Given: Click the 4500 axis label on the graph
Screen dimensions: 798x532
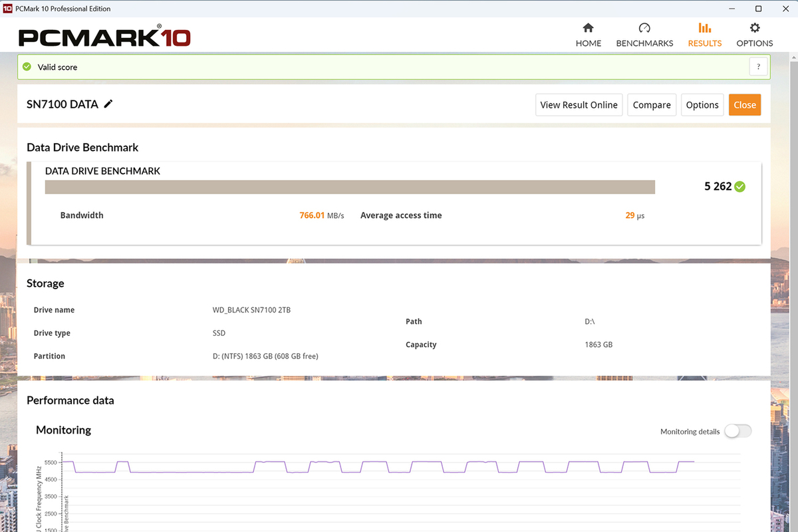Looking at the screenshot, I should point(52,479).
